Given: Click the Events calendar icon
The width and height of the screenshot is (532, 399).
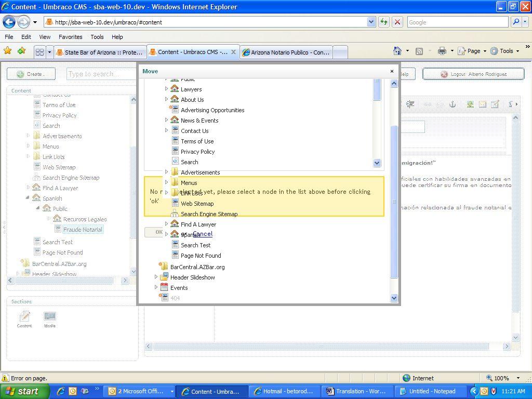Looking at the screenshot, I should click(x=164, y=287).
